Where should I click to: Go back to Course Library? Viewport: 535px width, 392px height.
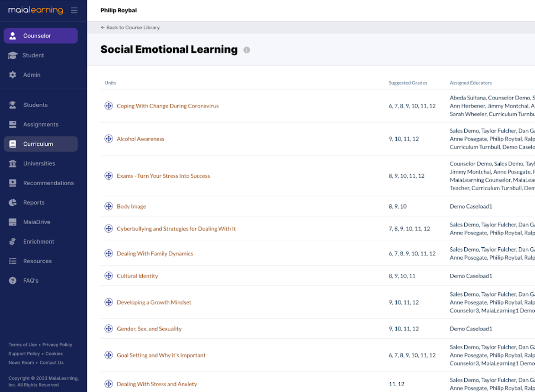click(130, 27)
